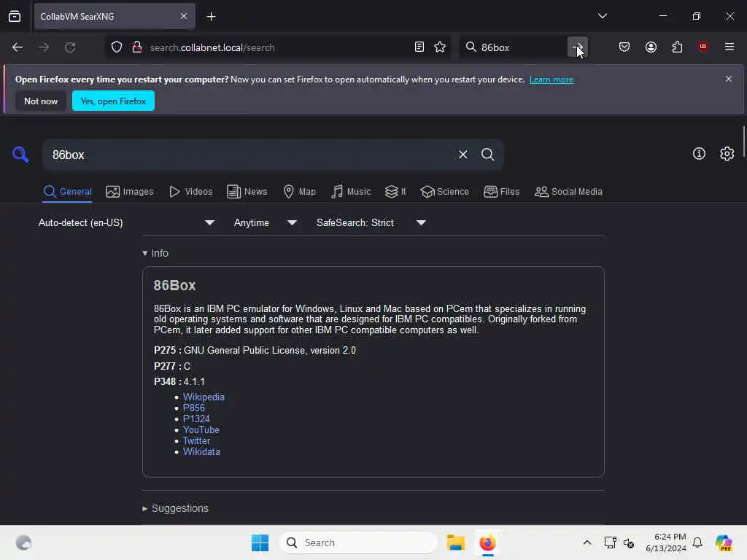Open the list all tabs chevron
Viewport: 747px width, 560px height.
tap(602, 16)
